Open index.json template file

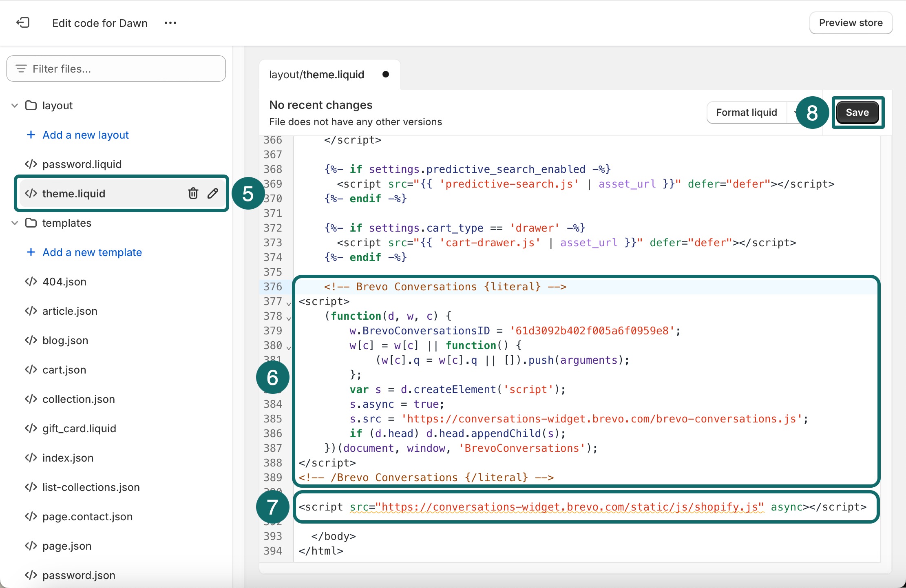(68, 458)
